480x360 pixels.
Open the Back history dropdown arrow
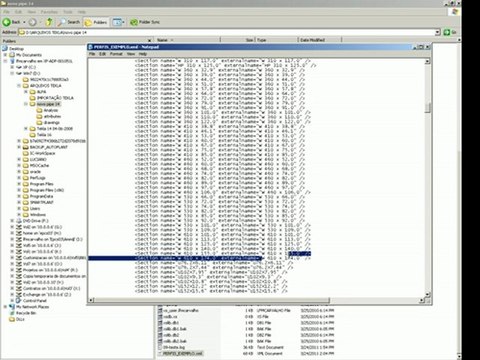[x=24, y=22]
